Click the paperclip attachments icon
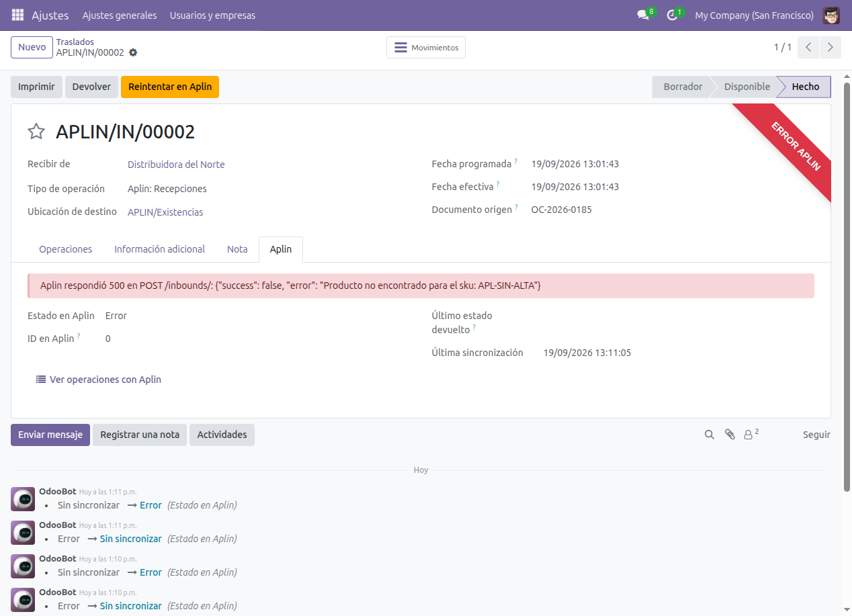The height and width of the screenshot is (616, 852). [730, 435]
